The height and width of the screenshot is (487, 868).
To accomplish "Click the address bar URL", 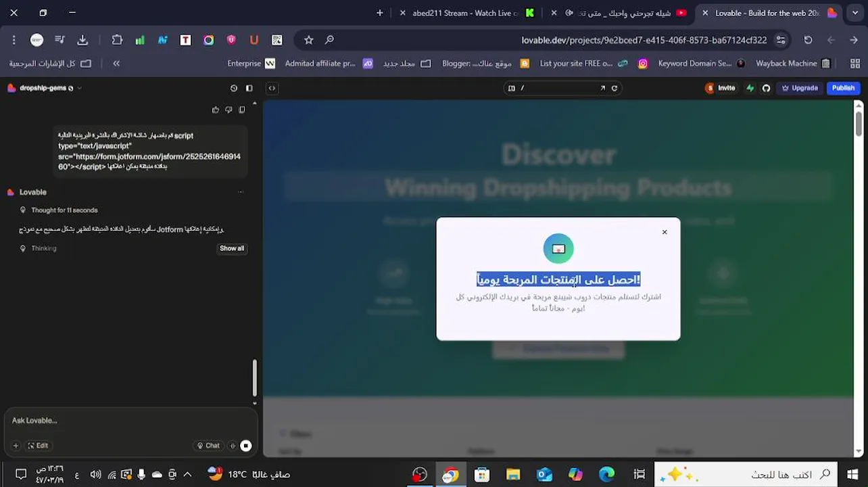I will click(644, 40).
